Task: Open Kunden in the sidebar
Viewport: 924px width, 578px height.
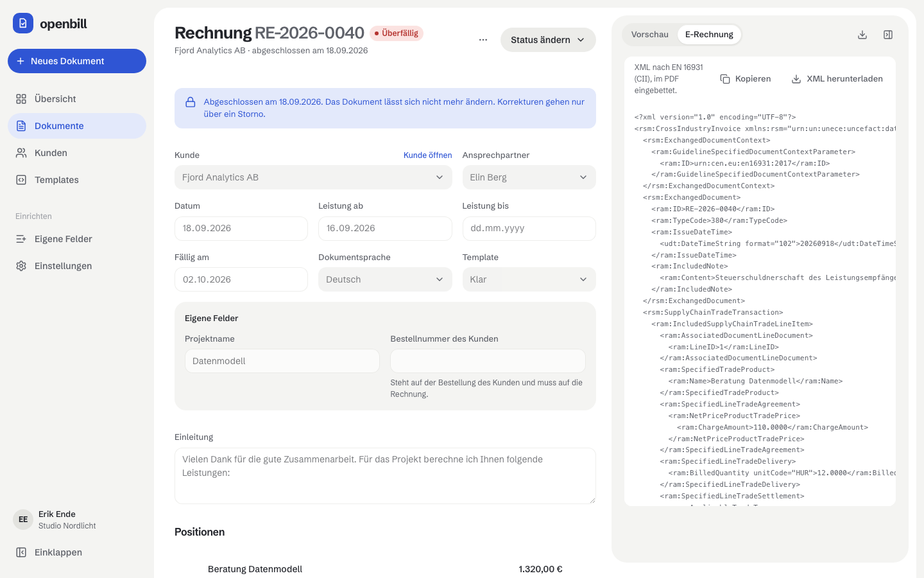Action: [77, 153]
